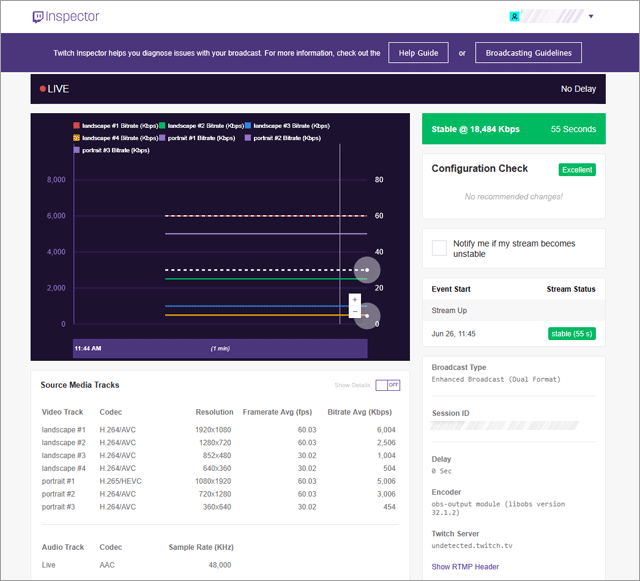Click the Stable @ 18,484 Kbps banner
Image resolution: width=640 pixels, height=581 pixels.
pos(513,129)
